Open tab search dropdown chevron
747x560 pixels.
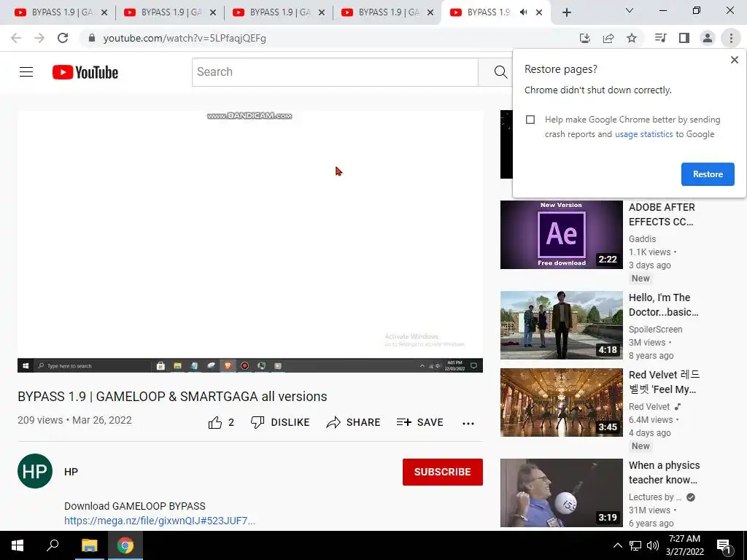click(x=630, y=10)
